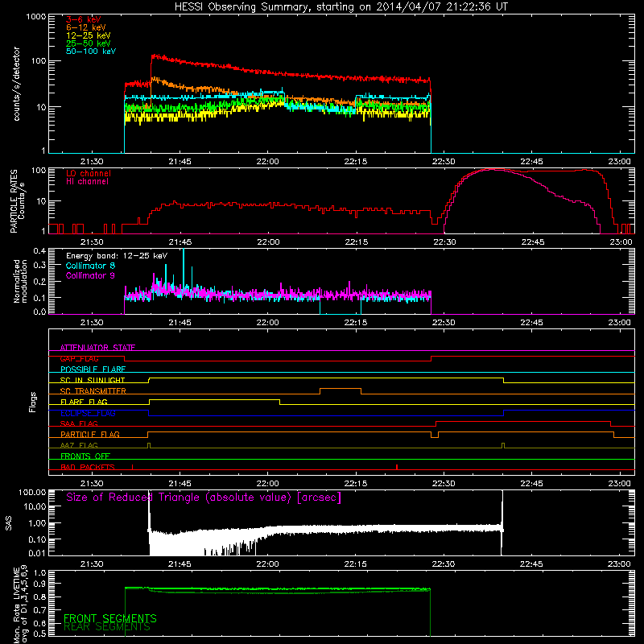The height and width of the screenshot is (644, 644).
Task: Click the Size of Reduced Triangle caption
Action: click(x=204, y=497)
